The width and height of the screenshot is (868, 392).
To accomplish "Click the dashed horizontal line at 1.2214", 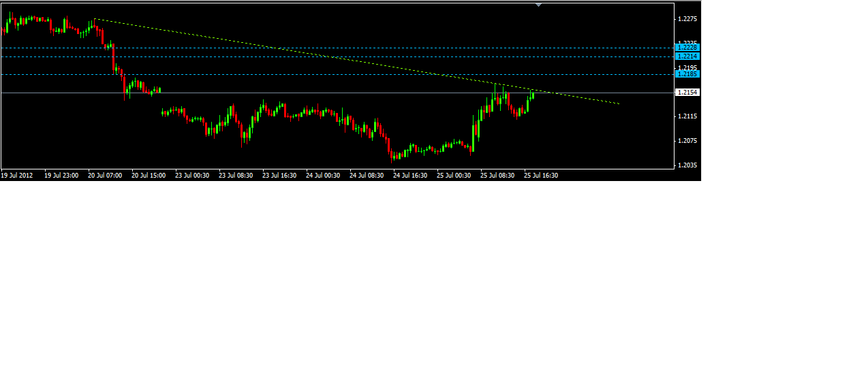I will click(x=337, y=56).
